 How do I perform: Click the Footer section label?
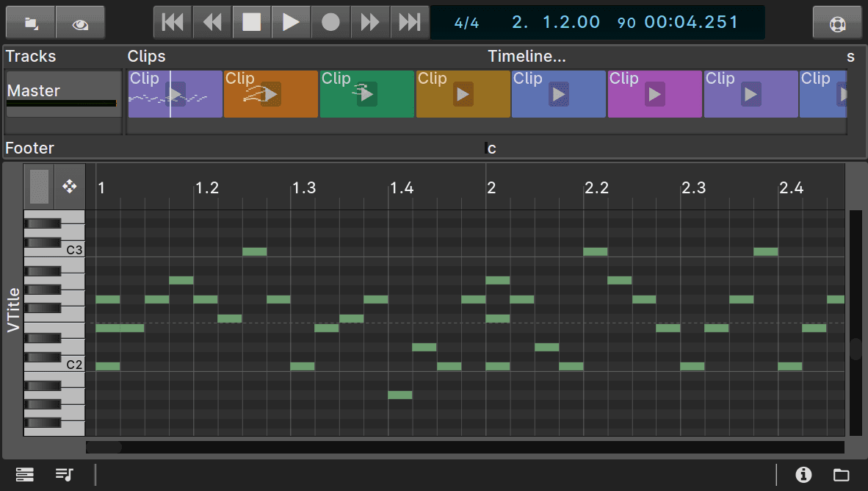click(x=29, y=148)
